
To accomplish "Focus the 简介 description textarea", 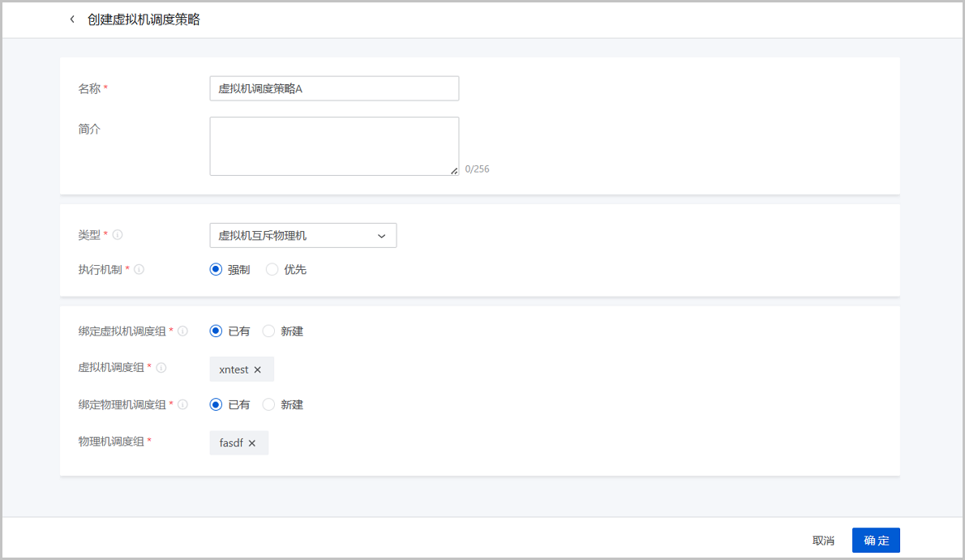I will 334,147.
